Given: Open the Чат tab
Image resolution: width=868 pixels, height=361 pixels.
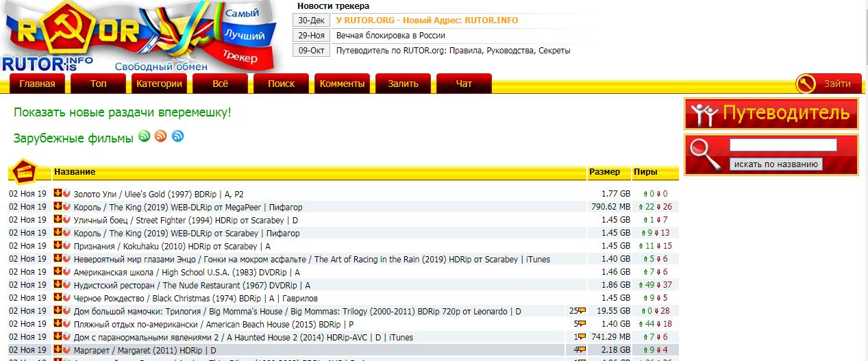Looking at the screenshot, I should click(464, 84).
